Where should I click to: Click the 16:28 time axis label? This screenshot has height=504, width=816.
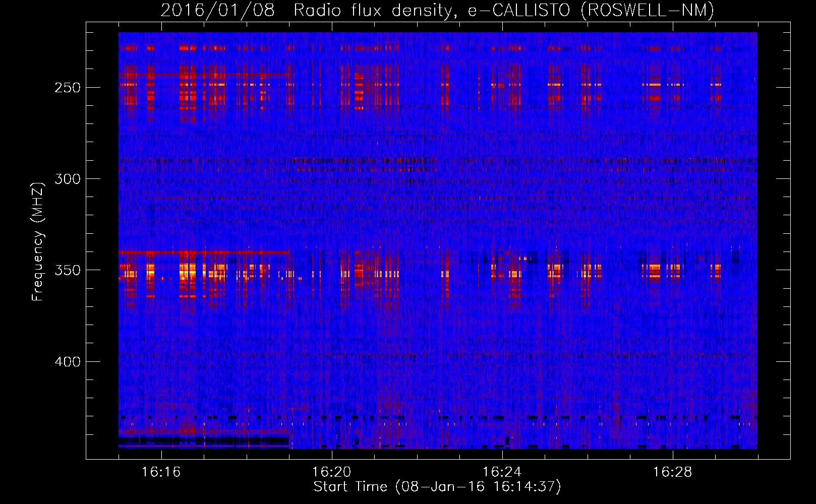pyautogui.click(x=672, y=472)
